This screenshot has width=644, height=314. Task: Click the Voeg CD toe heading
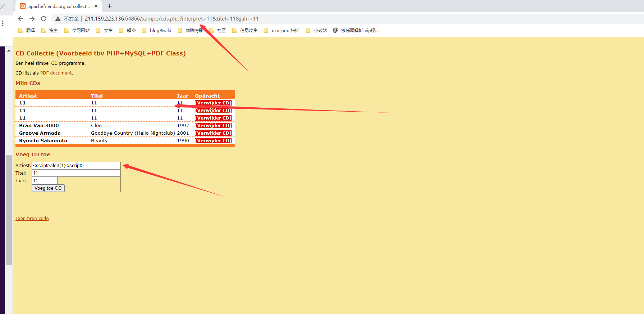pyautogui.click(x=33, y=154)
